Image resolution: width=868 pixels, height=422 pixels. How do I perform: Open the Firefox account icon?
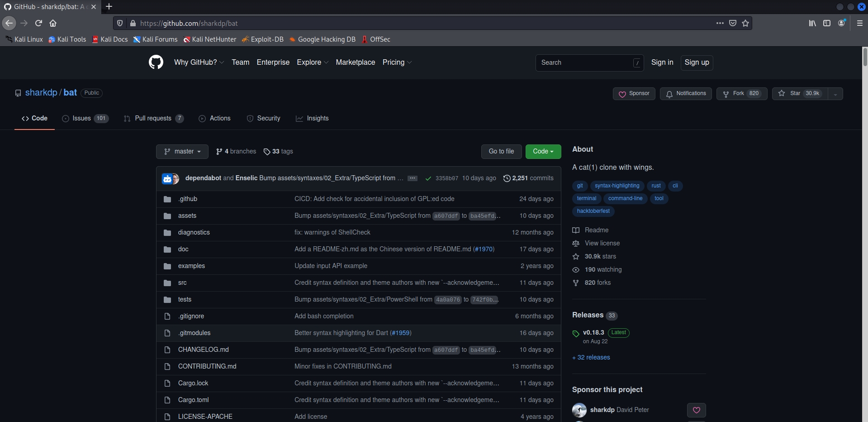(842, 23)
